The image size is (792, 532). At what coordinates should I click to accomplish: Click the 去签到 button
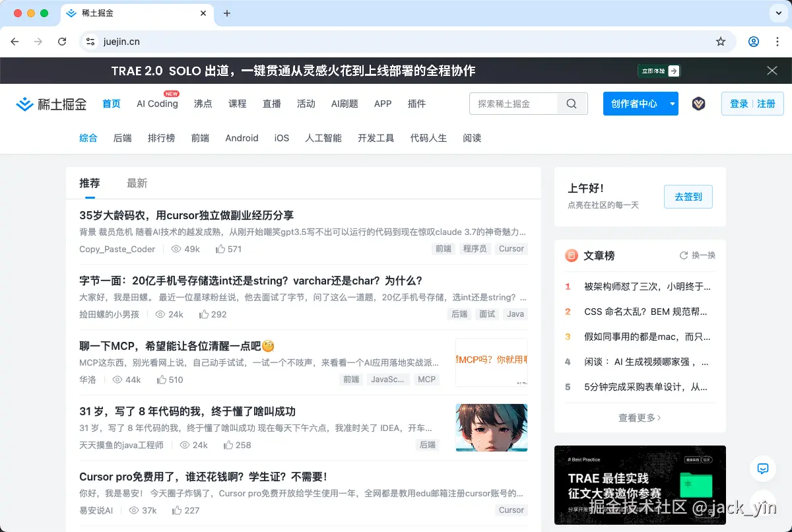pos(688,197)
